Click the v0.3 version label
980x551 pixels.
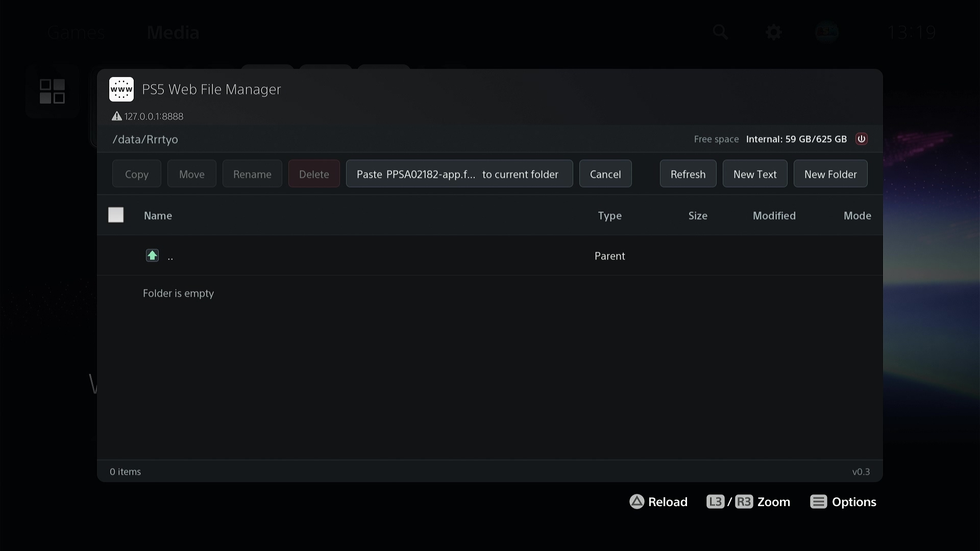click(861, 471)
